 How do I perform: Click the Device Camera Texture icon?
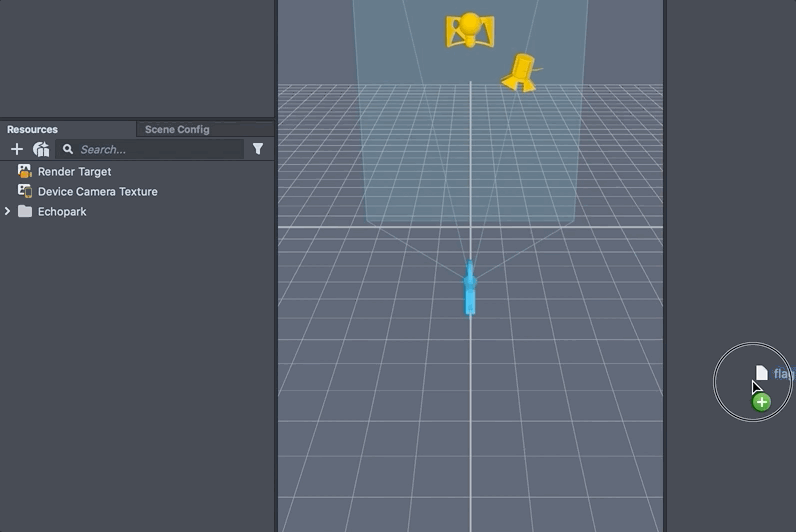click(25, 191)
